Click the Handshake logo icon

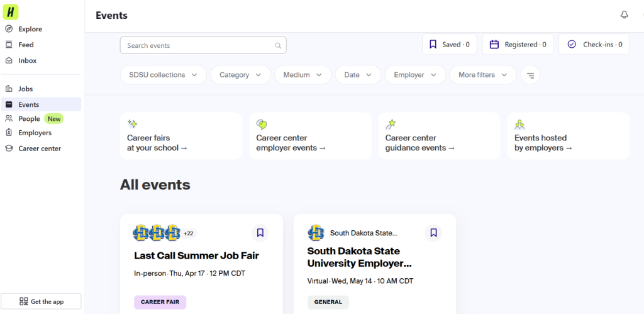pos(11,11)
